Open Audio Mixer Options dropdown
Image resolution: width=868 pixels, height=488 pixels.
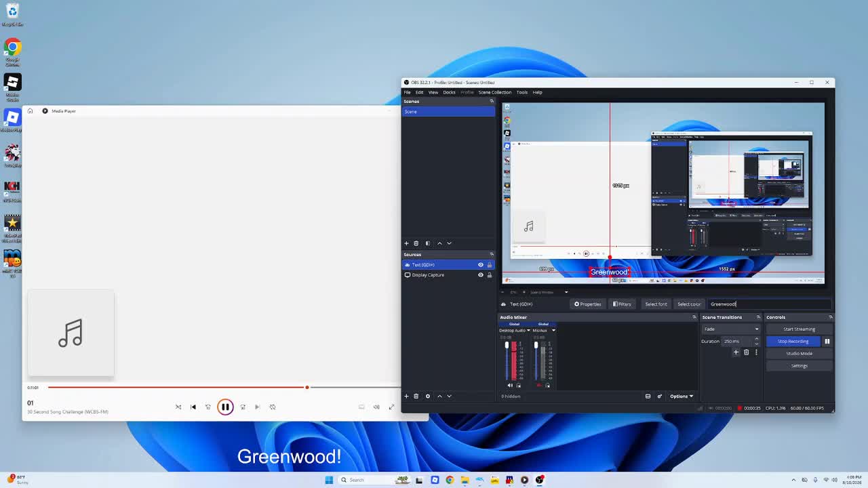(682, 396)
